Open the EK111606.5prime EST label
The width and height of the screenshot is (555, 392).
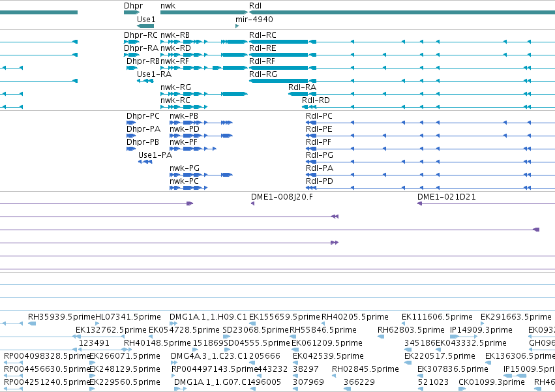(x=437, y=317)
